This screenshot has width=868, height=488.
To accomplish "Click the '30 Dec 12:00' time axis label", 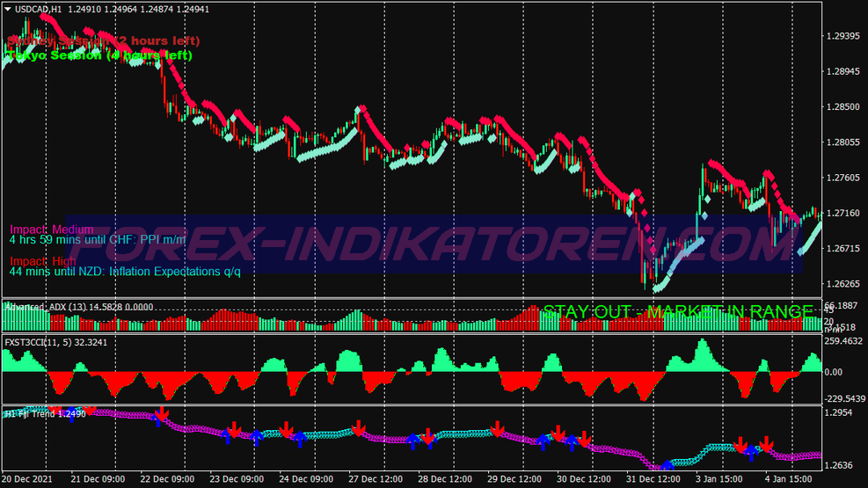I will pyautogui.click(x=584, y=479).
